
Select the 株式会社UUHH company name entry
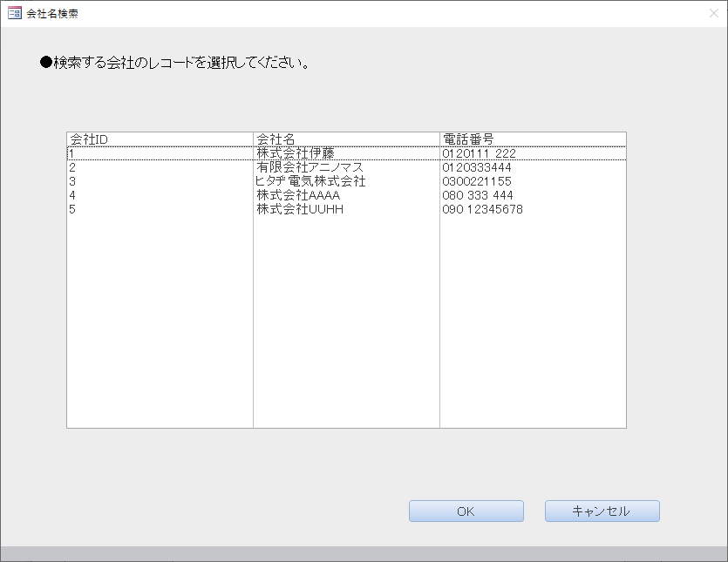(299, 209)
